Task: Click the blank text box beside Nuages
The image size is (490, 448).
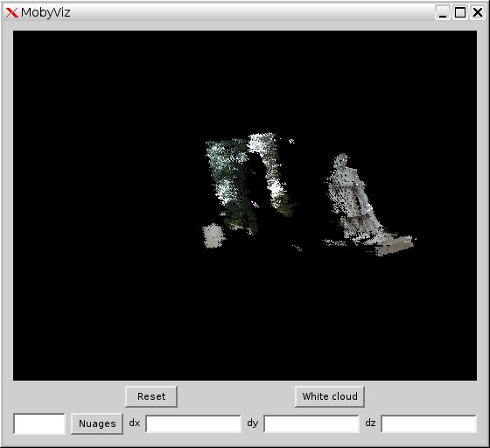Action: pos(39,423)
